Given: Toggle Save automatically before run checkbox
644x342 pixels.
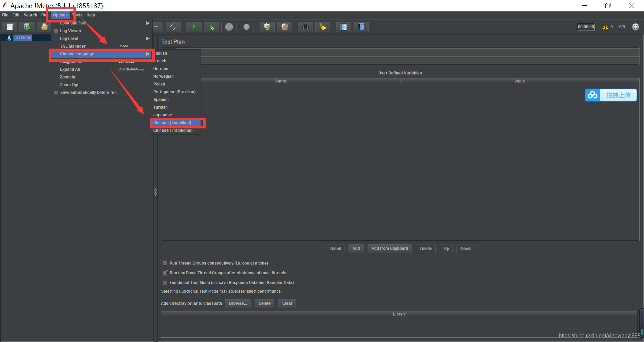Looking at the screenshot, I should pos(56,93).
